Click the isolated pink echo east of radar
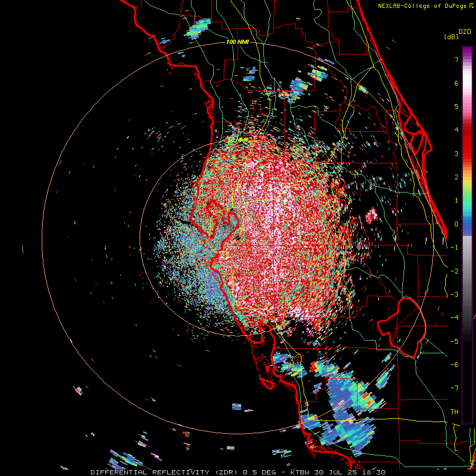This screenshot has height=476, width=476. click(x=371, y=215)
